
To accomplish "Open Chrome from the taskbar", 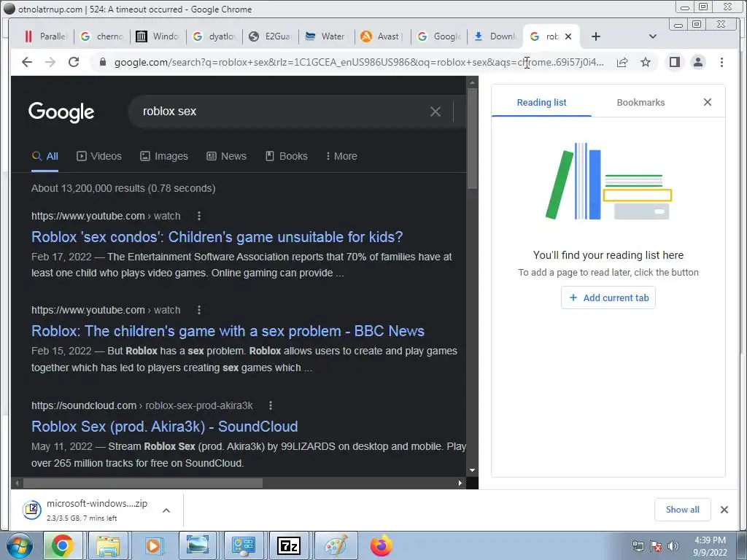I will pos(63,545).
